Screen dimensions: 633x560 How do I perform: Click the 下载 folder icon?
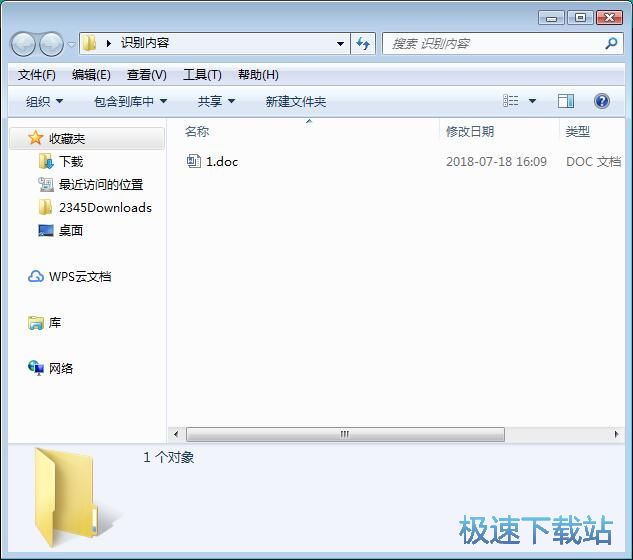click(46, 161)
